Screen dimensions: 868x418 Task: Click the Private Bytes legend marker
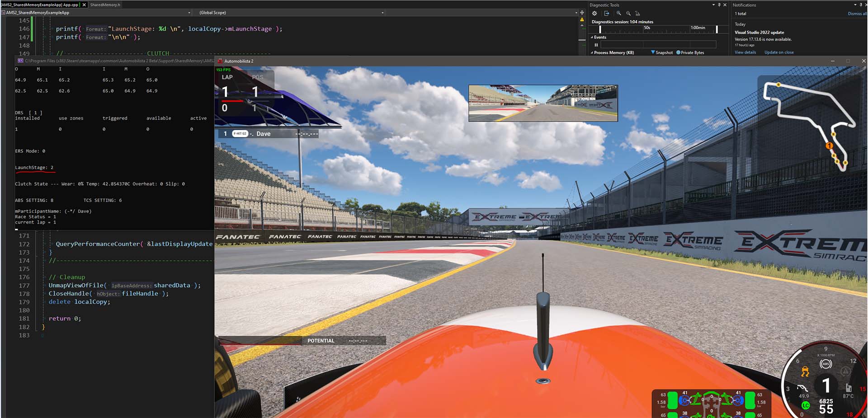point(678,52)
